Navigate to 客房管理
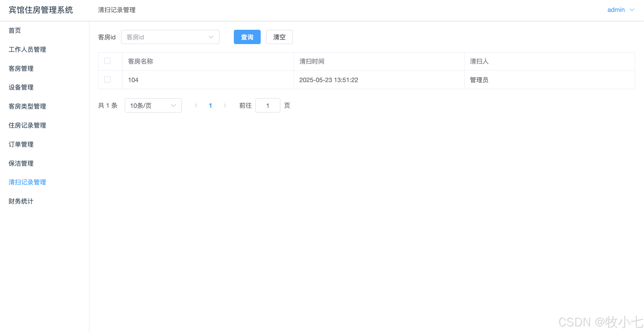644x333 pixels. (x=21, y=68)
